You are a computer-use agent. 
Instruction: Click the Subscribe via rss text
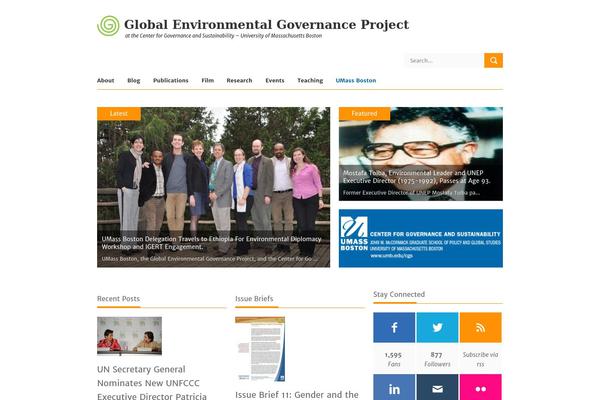[x=481, y=359]
